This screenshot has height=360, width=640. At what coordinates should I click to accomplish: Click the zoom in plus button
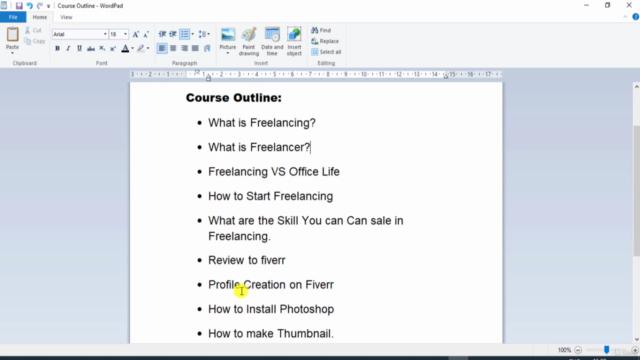635,350
